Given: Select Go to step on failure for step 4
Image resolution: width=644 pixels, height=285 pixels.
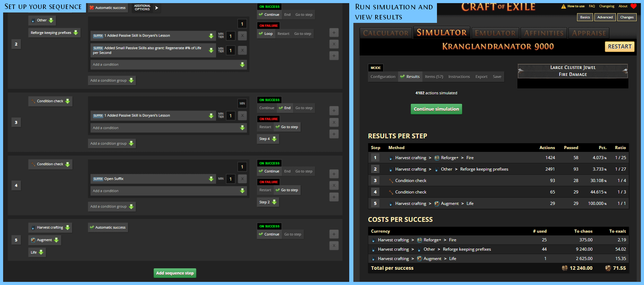Looking at the screenshot, I should (x=287, y=190).
